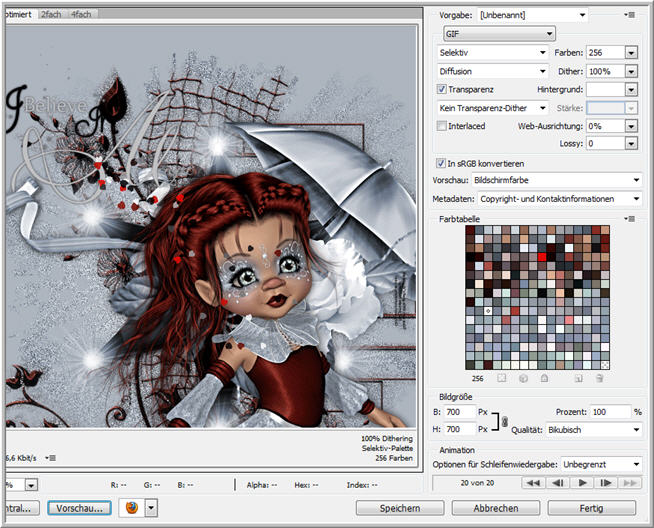Select the pink swatch in the color table
The width and height of the screenshot is (654, 528).
click(569, 320)
